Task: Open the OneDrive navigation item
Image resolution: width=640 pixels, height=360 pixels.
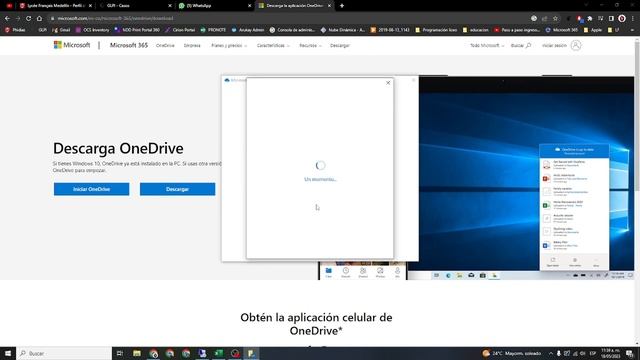Action: point(165,46)
